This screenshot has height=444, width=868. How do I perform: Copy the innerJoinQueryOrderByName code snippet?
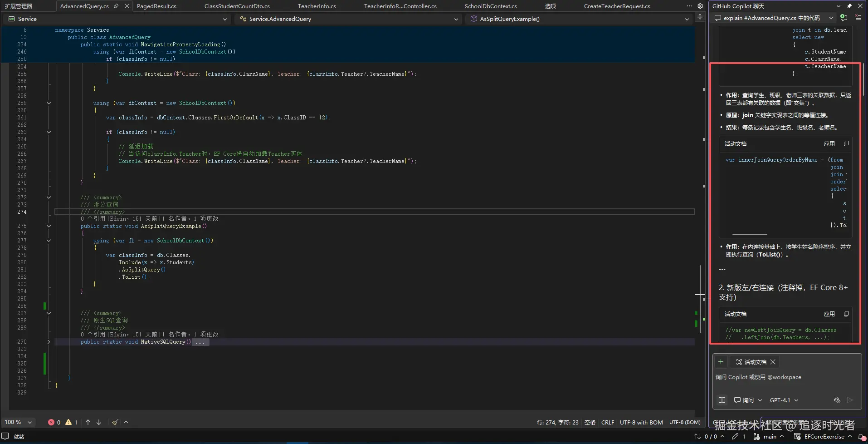point(846,143)
